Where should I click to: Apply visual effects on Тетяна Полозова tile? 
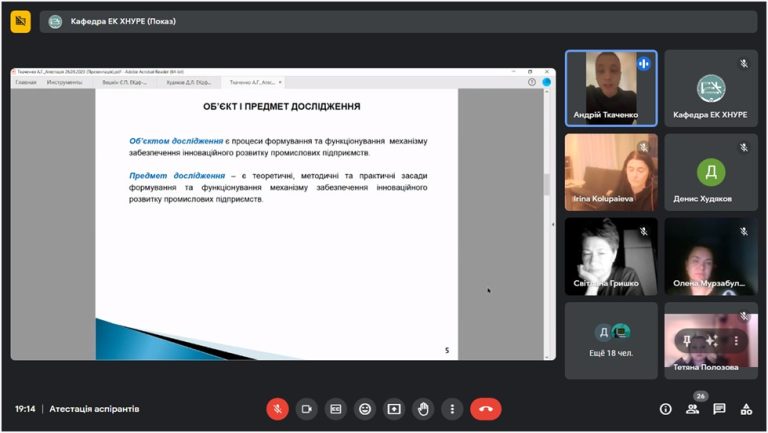click(711, 341)
